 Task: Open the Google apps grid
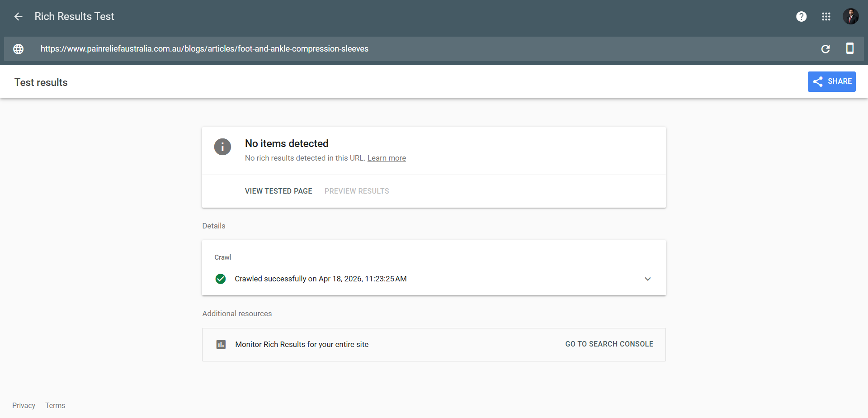(x=826, y=17)
